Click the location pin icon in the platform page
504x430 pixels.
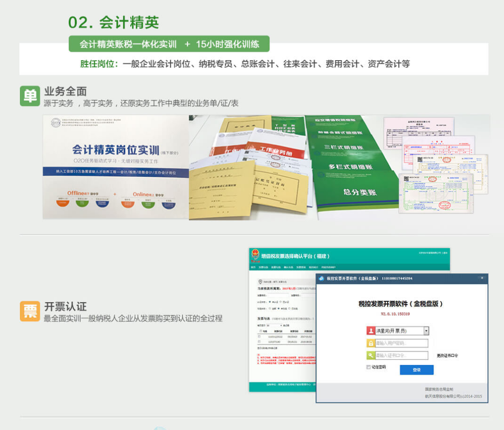260,282
